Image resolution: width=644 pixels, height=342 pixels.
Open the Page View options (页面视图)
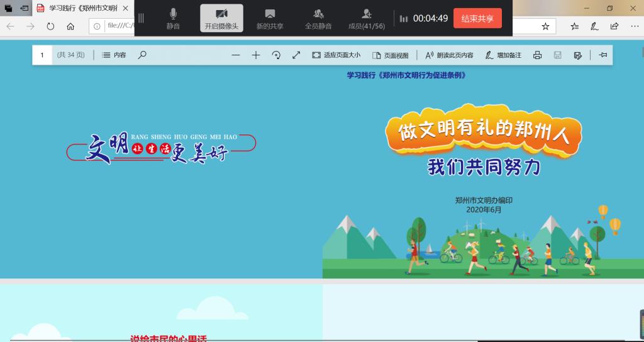pos(391,55)
